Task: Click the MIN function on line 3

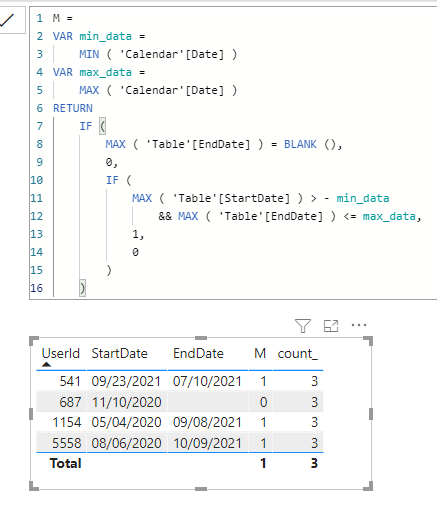Action: click(x=89, y=54)
